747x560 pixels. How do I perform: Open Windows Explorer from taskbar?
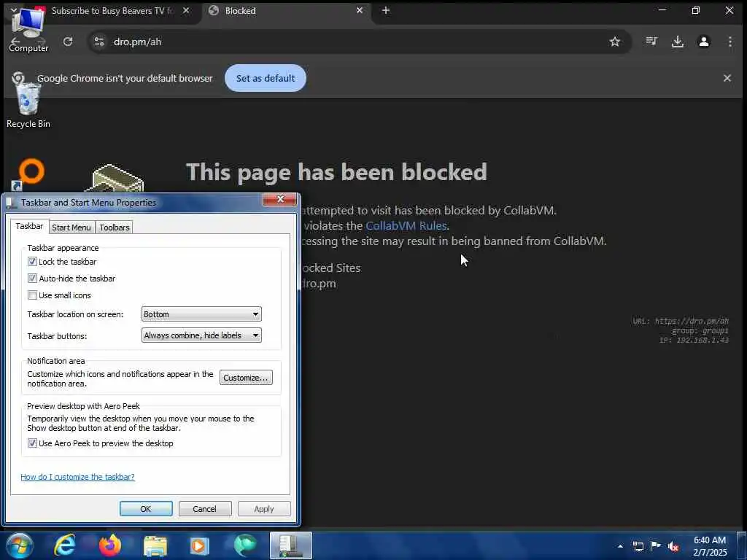point(155,546)
